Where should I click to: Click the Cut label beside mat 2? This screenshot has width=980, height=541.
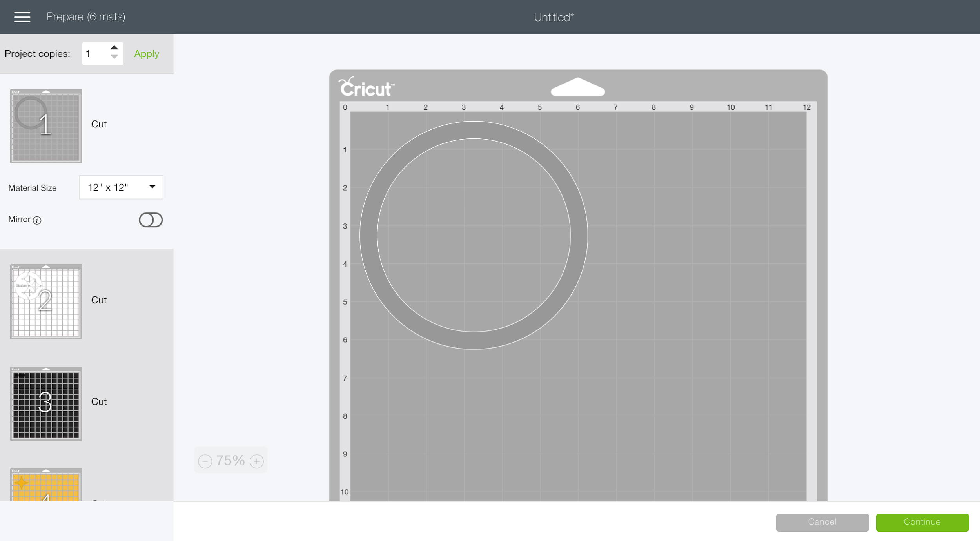pyautogui.click(x=99, y=300)
